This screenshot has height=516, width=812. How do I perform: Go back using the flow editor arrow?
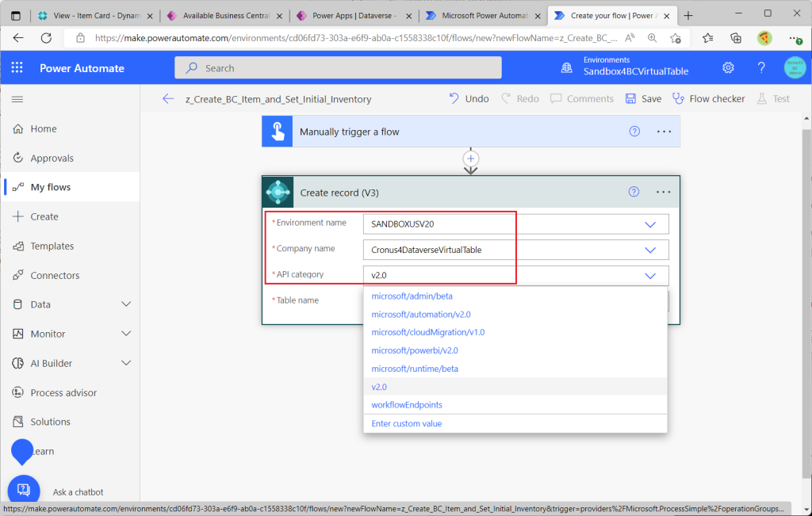point(168,99)
